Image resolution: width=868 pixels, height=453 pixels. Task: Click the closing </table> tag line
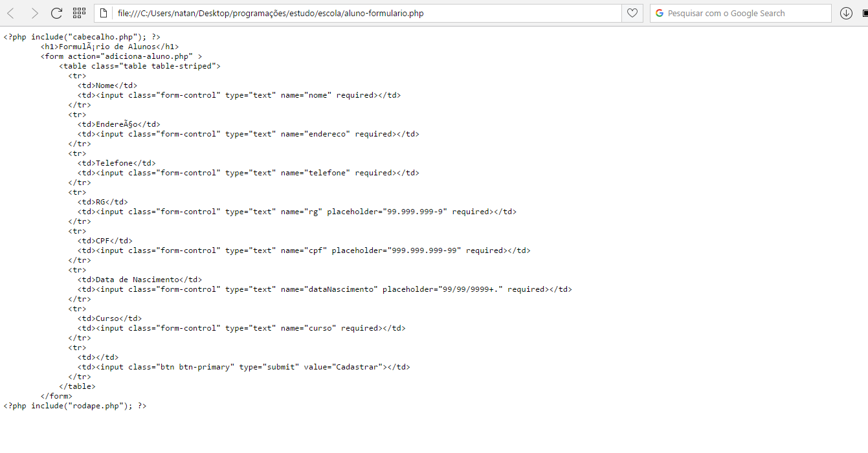tap(77, 386)
